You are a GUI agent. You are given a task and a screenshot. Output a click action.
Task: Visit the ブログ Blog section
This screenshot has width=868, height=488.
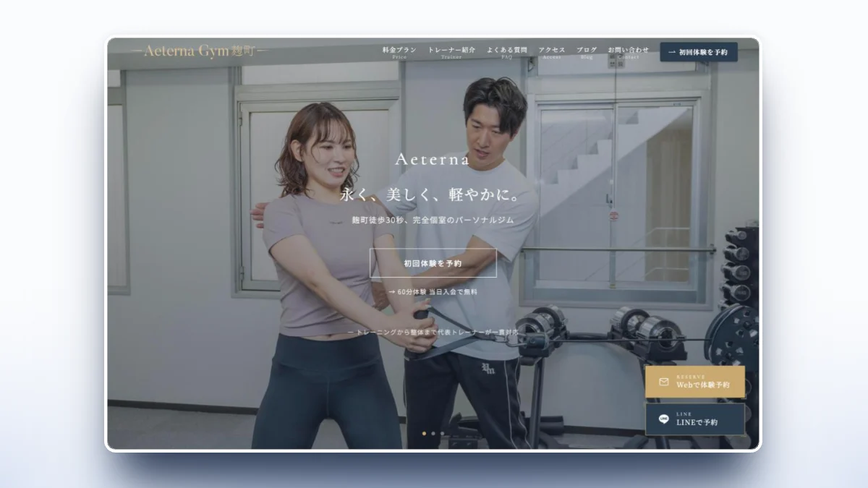587,52
